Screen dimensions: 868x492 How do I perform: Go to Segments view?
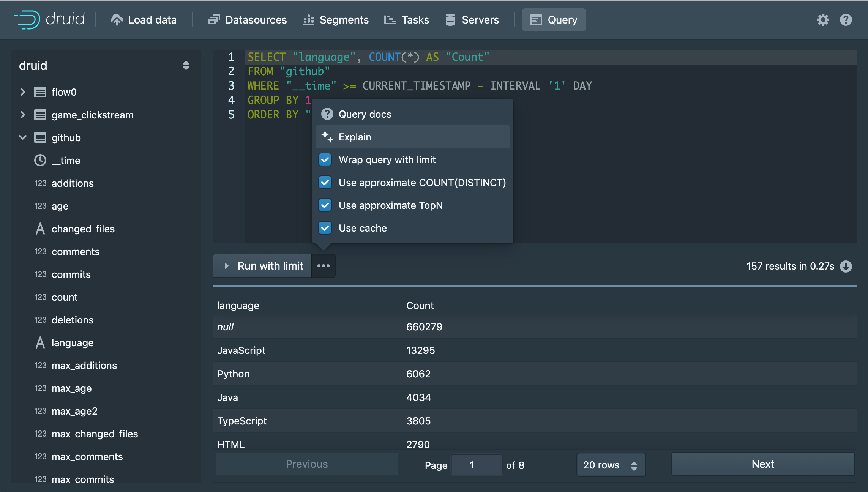pyautogui.click(x=336, y=20)
